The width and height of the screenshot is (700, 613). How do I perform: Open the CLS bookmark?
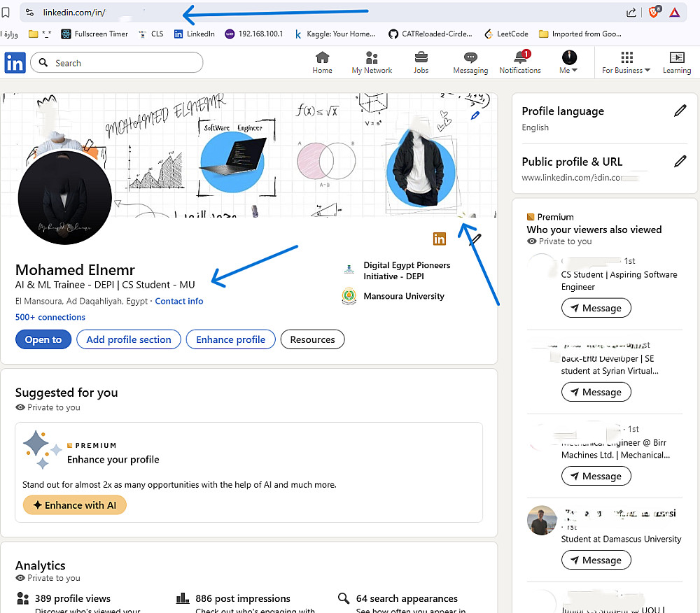tap(151, 34)
